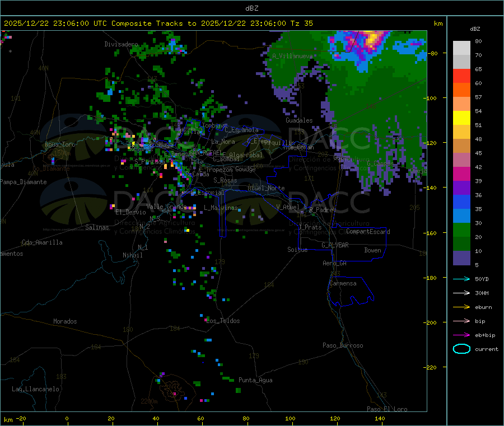Viewport: 504px width, 426px height.
Task: Click the G_ALVEAR map label
Action: tap(335, 245)
